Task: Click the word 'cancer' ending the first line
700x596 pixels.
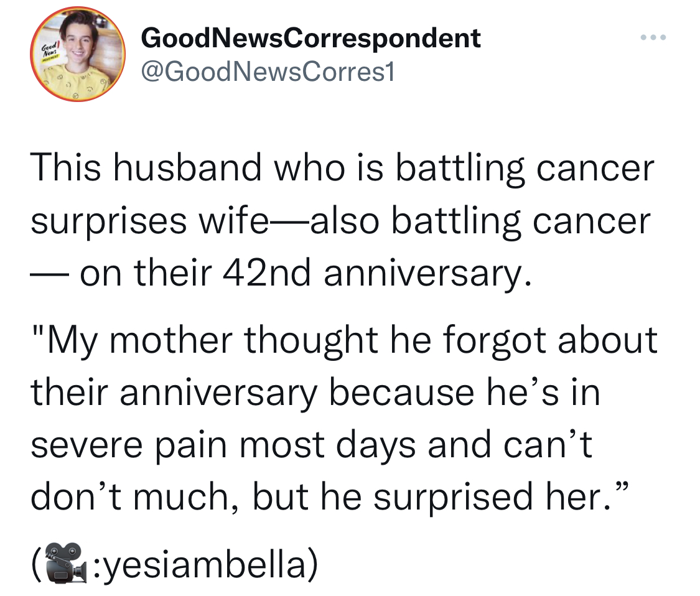Action: (595, 170)
